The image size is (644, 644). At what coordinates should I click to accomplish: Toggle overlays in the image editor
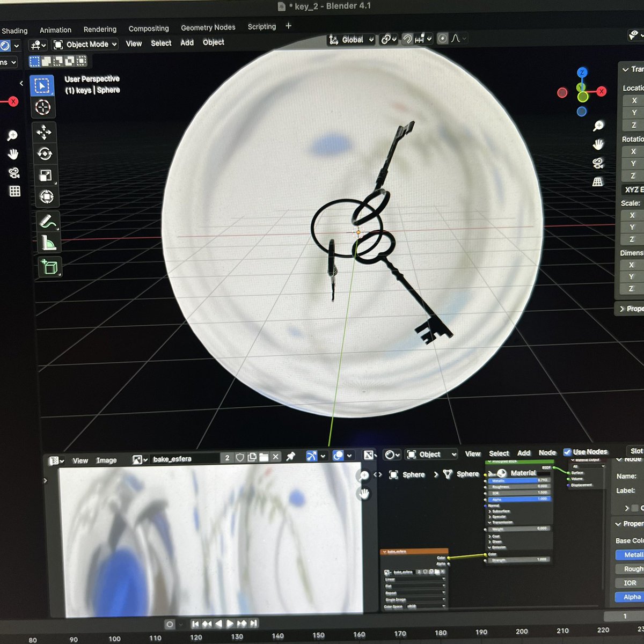(338, 456)
